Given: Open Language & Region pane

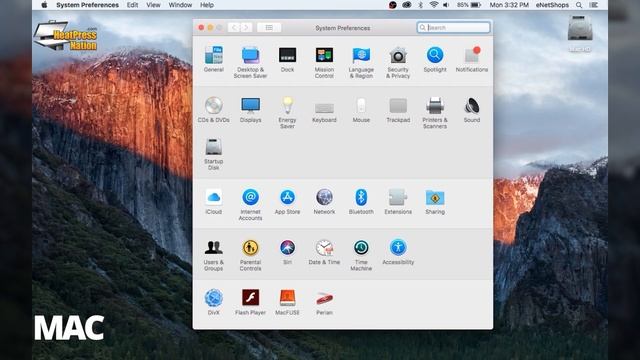Looking at the screenshot, I should 361,62.
